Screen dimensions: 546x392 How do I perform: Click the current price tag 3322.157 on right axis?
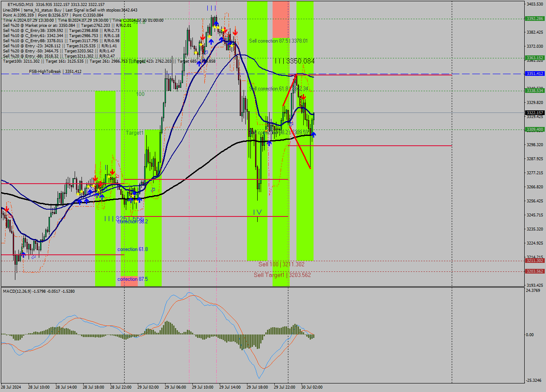pos(534,113)
